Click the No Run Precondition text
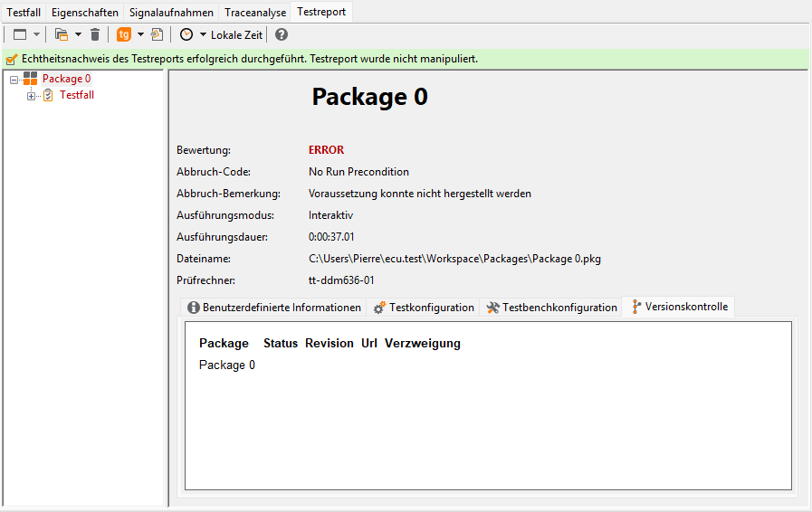 (358, 172)
